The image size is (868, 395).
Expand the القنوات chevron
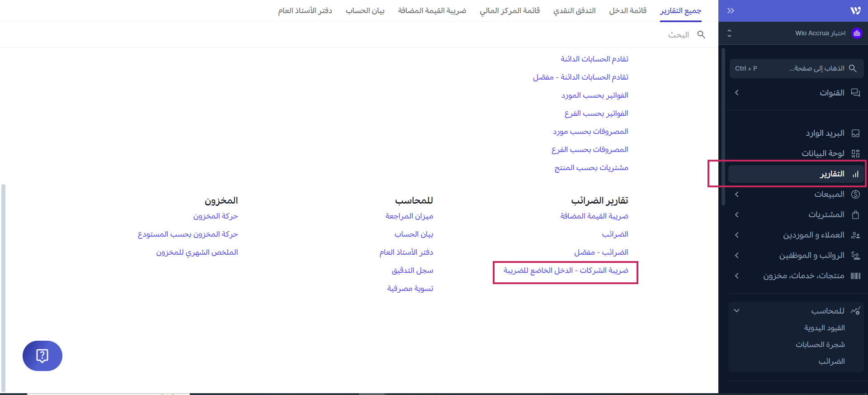(x=737, y=93)
